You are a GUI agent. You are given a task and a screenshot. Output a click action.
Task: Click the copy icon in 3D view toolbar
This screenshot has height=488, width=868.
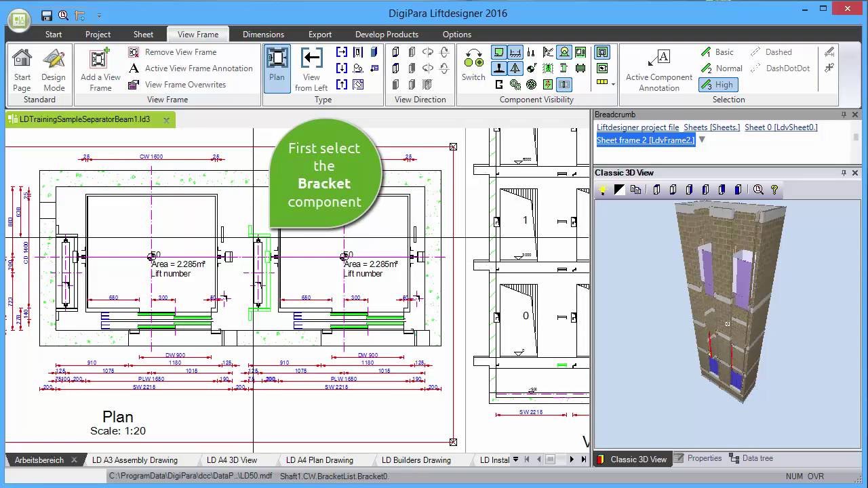tap(635, 190)
